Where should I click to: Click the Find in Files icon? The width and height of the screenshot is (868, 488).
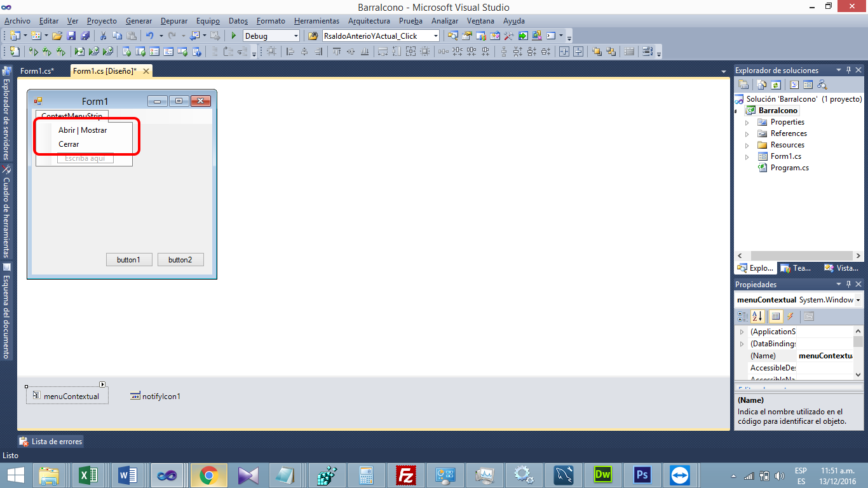pyautogui.click(x=313, y=36)
